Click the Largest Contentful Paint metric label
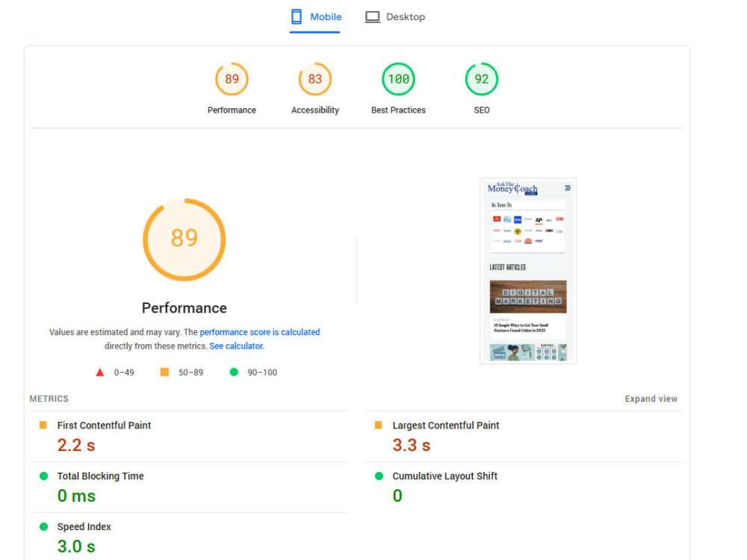Viewport: 747px width, 560px height. 445,426
